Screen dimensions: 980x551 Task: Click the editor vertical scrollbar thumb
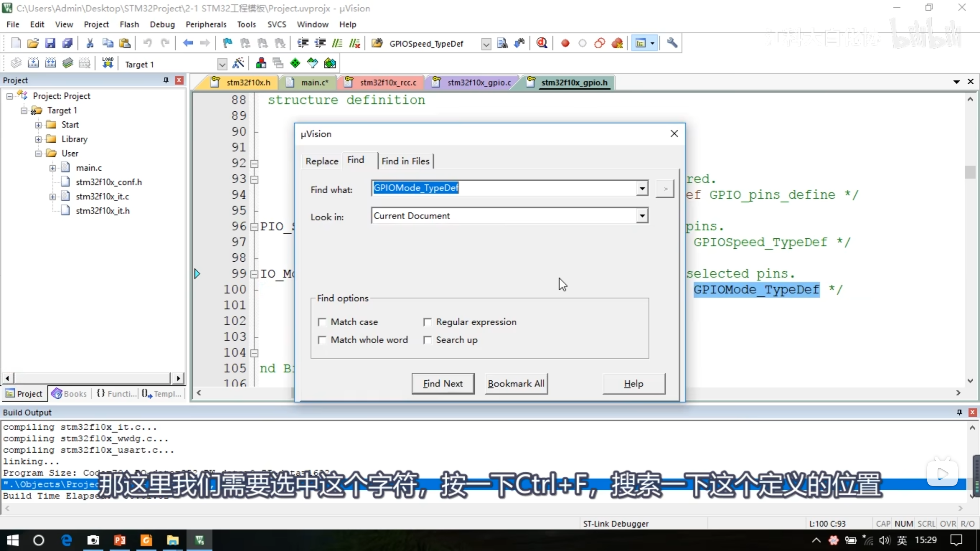pos(970,172)
